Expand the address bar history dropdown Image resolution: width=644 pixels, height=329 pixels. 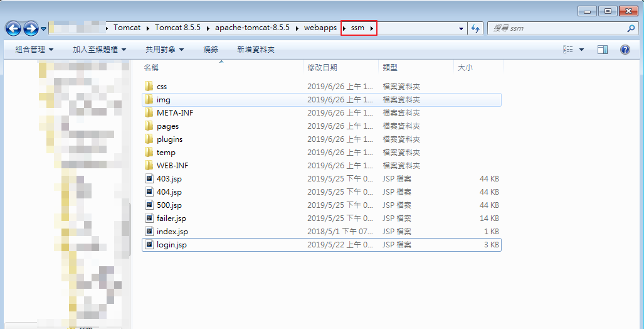click(x=461, y=28)
